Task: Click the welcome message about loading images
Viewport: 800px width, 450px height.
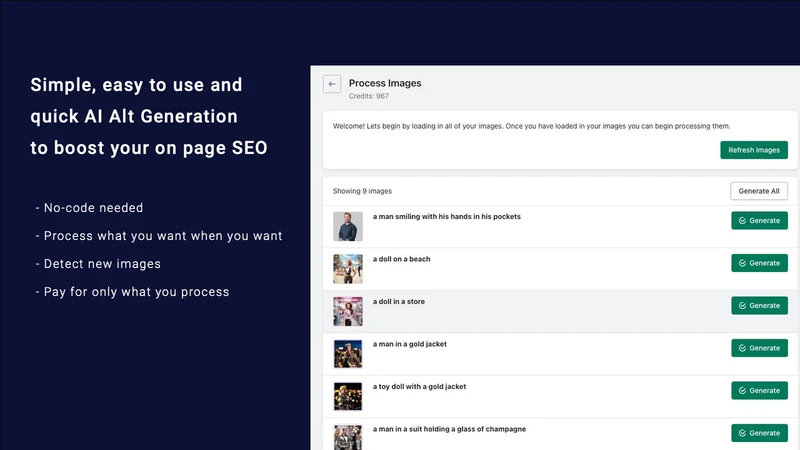Action: [x=531, y=126]
